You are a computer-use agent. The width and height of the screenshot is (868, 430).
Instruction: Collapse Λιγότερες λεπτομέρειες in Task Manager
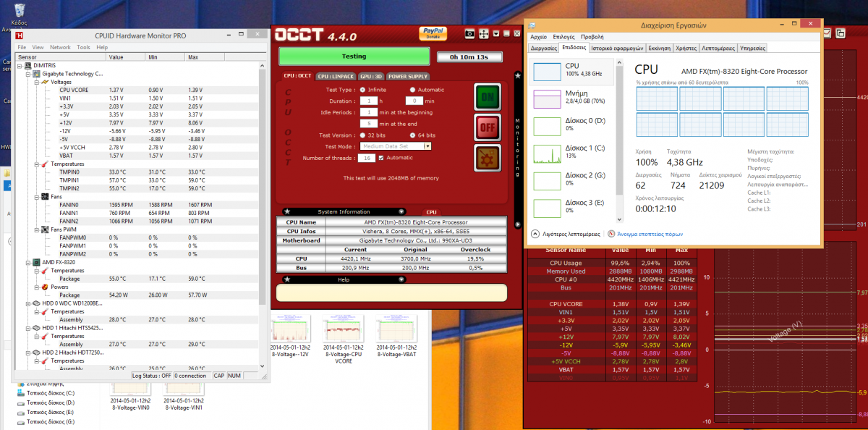pyautogui.click(x=566, y=235)
